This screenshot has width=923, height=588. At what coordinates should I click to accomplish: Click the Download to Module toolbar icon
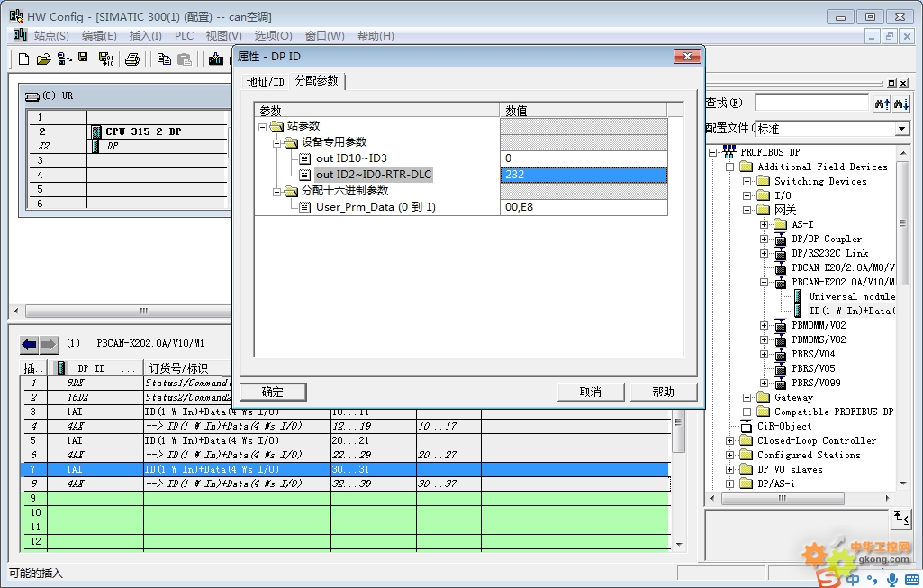point(216,59)
